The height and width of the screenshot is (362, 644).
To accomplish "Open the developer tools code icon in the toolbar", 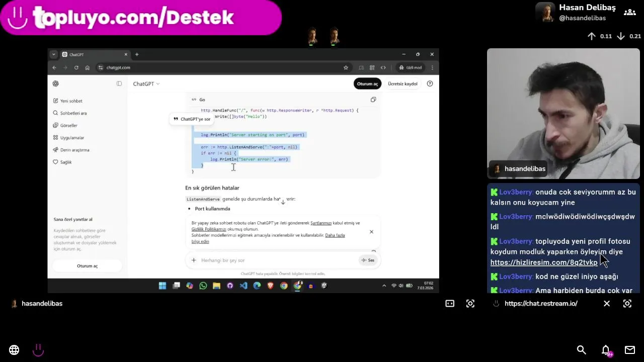I will (x=383, y=67).
